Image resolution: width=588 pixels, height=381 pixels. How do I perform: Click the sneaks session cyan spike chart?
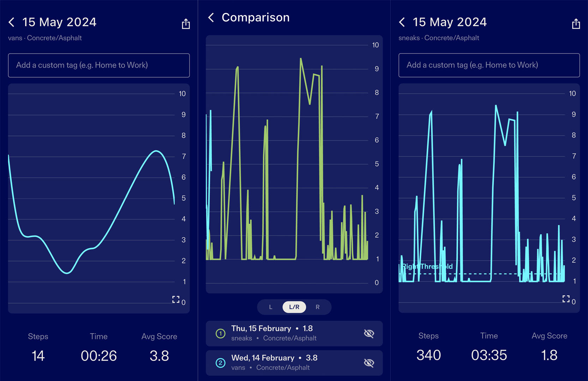click(x=489, y=198)
